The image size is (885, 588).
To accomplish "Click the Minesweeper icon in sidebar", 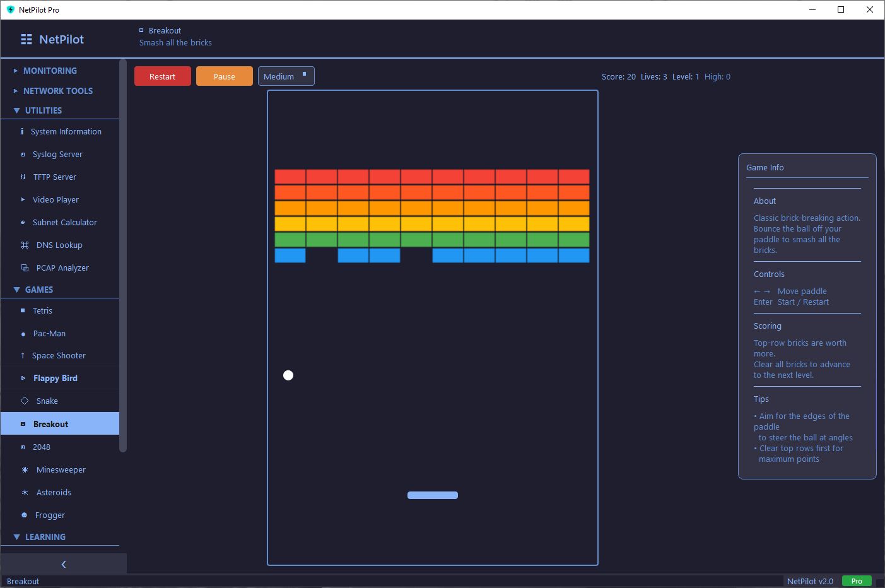I will pyautogui.click(x=25, y=470).
